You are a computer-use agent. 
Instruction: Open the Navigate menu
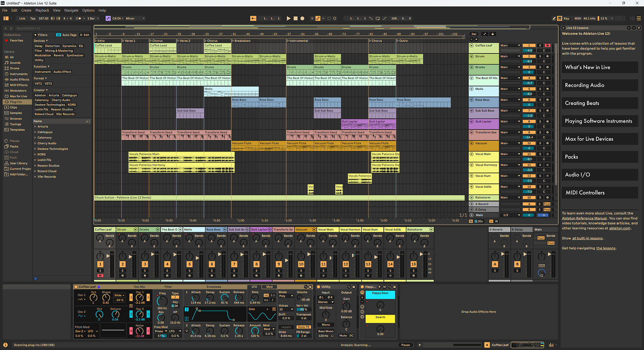(x=71, y=10)
